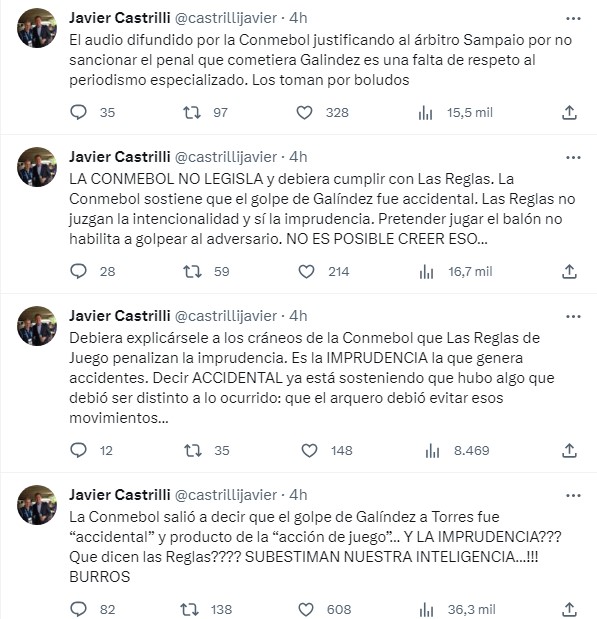Open more options on 'NO LEGISLA' tweet
The height and width of the screenshot is (619, 597).
coord(573,158)
